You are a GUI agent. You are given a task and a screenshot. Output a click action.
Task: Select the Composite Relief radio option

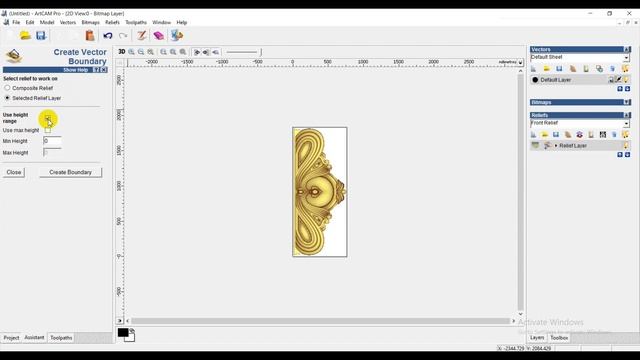[x=7, y=88]
